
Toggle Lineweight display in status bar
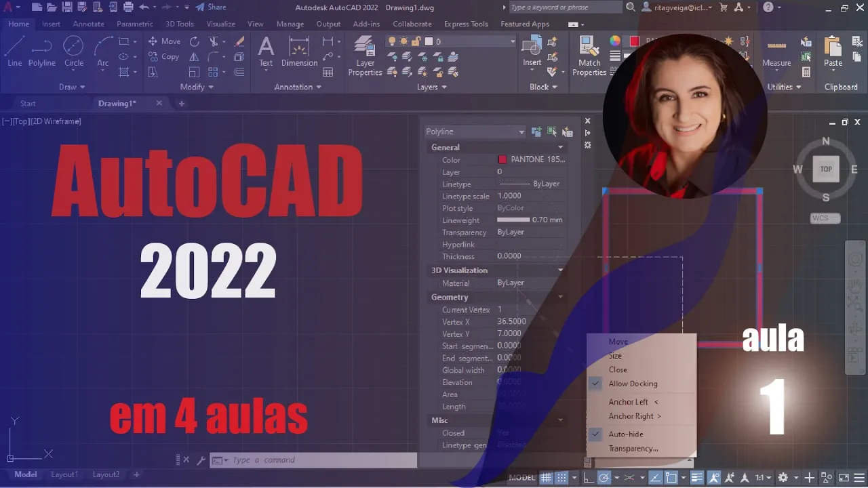coord(697,477)
